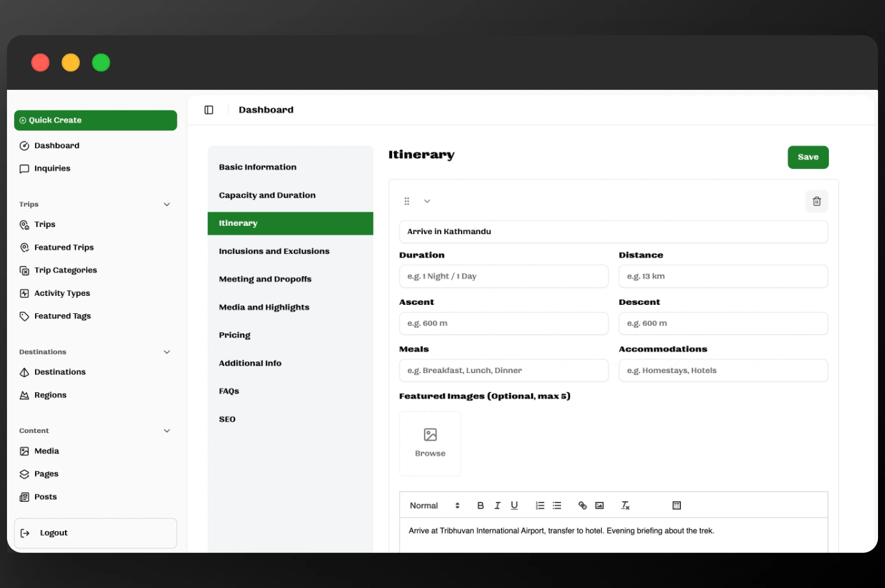Focus the Descent input field
This screenshot has height=588, width=885.
point(723,324)
